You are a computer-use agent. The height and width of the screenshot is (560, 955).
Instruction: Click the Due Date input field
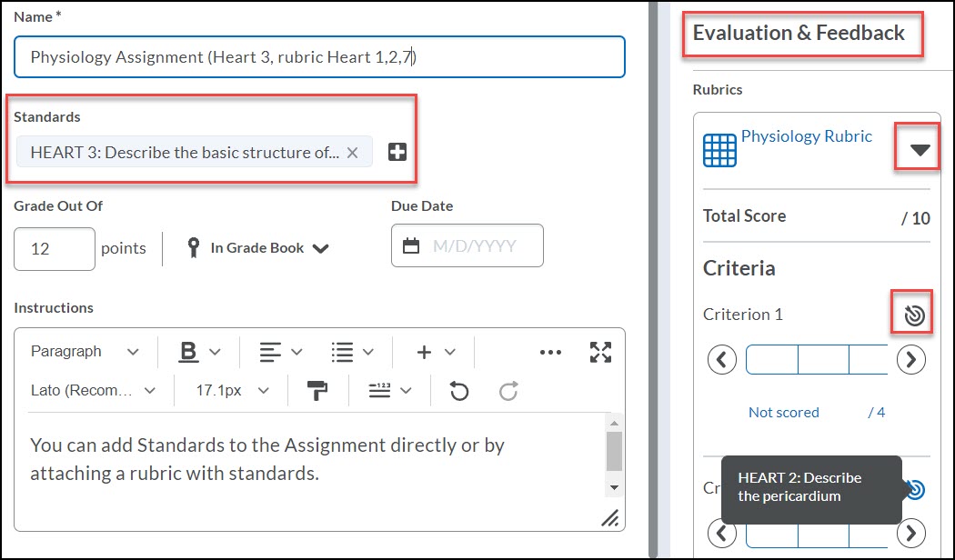(x=467, y=246)
